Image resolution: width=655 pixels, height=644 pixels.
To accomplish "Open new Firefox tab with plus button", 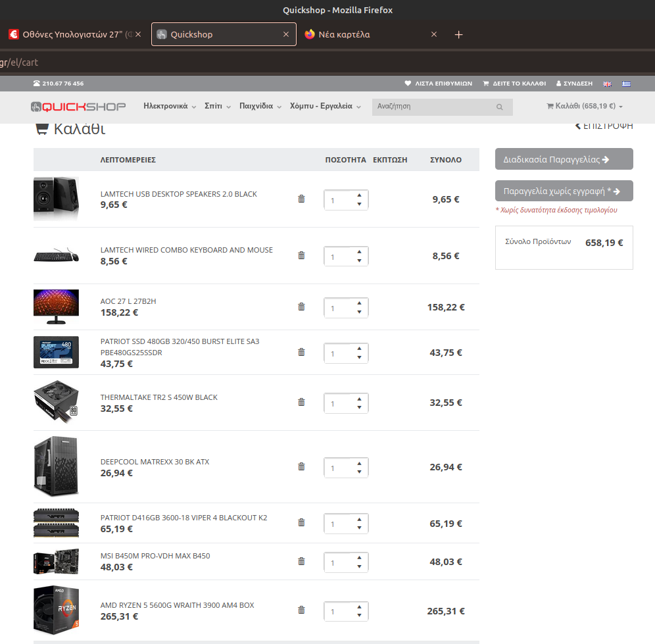I will (x=458, y=35).
